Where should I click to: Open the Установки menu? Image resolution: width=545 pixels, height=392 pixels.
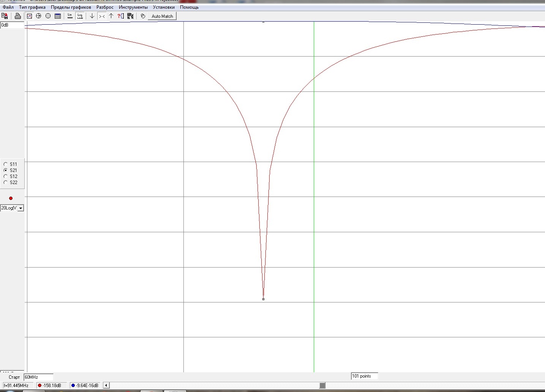[164, 7]
